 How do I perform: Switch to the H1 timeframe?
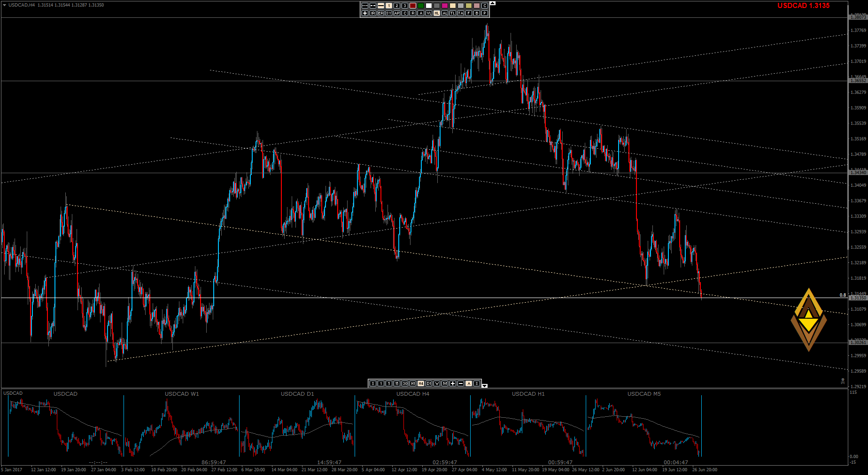coord(413,383)
